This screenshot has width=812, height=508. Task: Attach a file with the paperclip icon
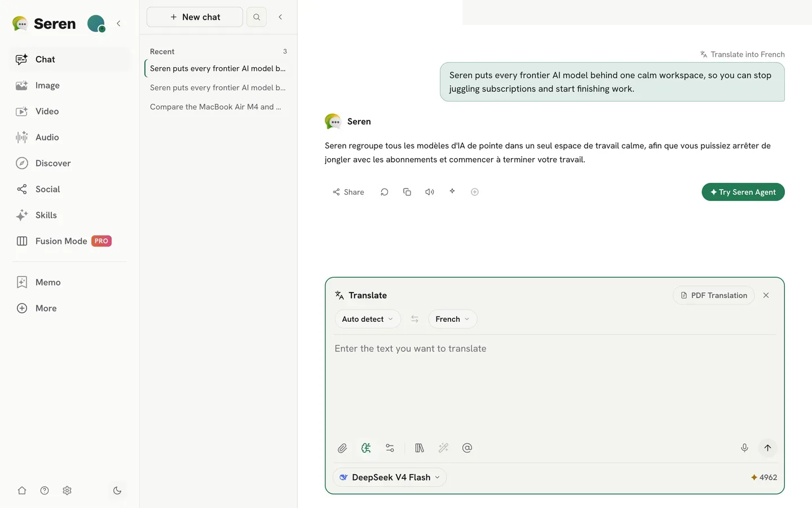[x=342, y=448]
